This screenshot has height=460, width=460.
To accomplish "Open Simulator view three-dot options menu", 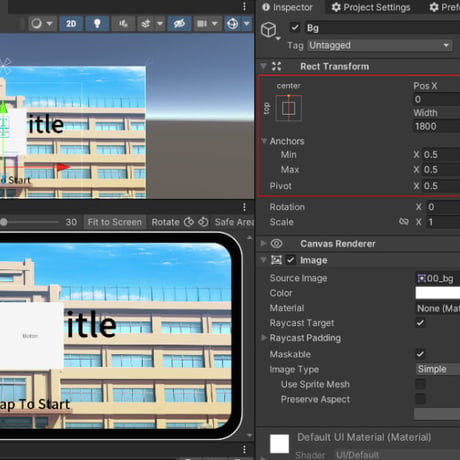I will pyautogui.click(x=244, y=207).
